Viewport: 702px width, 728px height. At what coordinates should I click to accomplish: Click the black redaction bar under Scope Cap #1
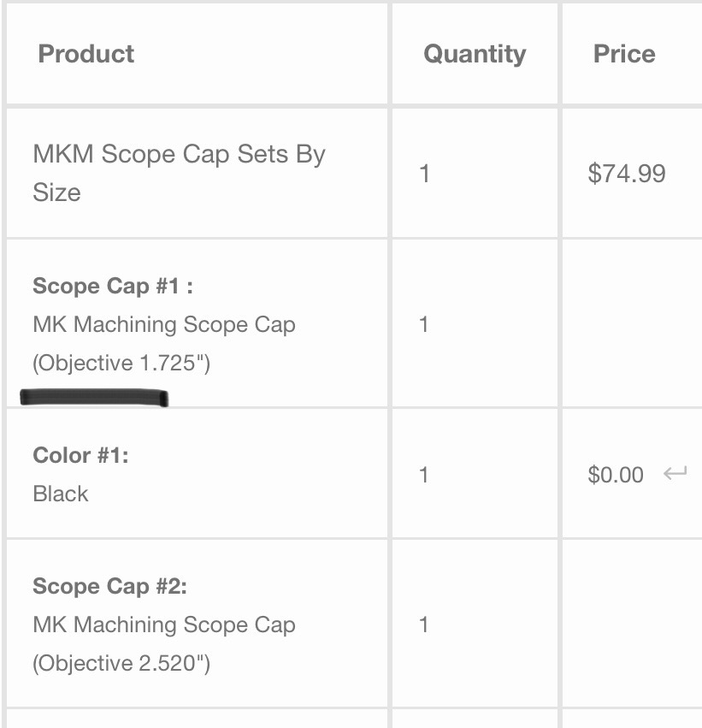pyautogui.click(x=94, y=398)
